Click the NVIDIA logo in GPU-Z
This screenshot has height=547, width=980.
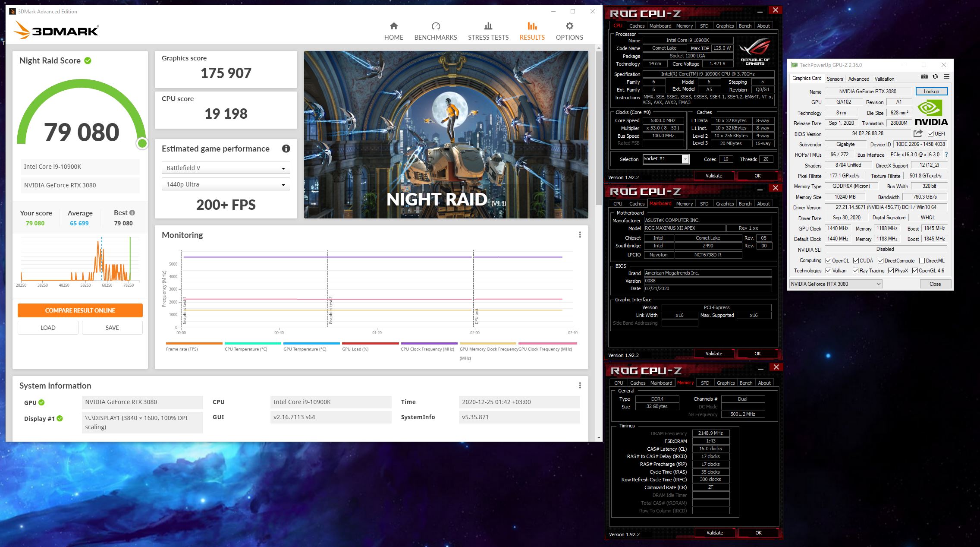tap(931, 113)
